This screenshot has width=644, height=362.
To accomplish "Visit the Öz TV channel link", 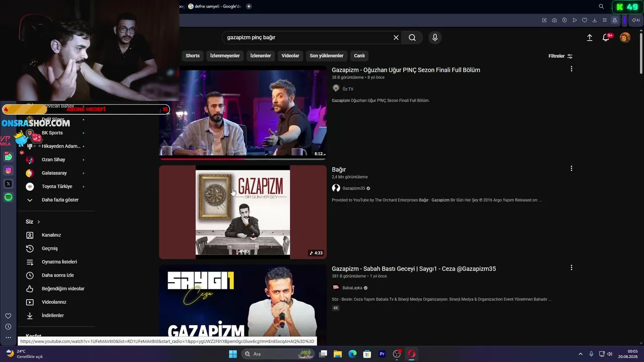I will (x=348, y=89).
